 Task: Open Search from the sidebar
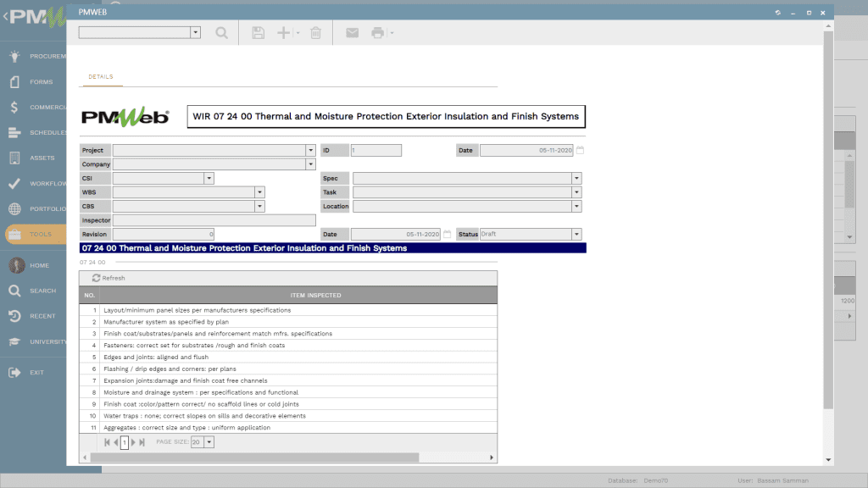(x=33, y=291)
